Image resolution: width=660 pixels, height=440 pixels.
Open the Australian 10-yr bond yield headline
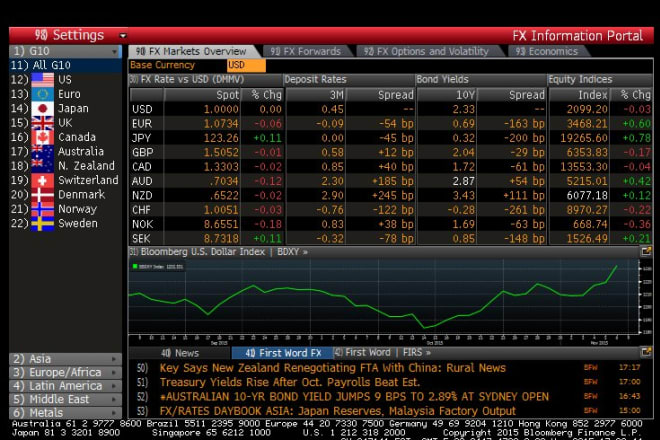[x=354, y=397]
